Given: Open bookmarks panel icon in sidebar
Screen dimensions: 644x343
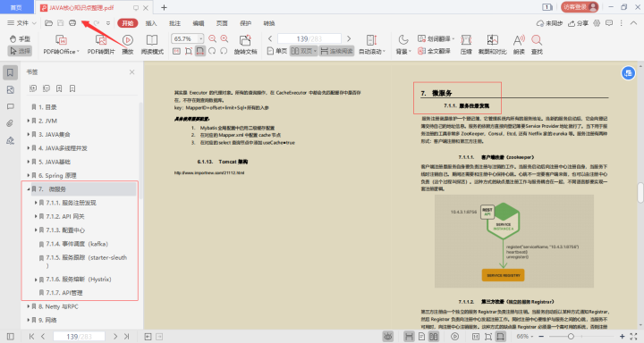Looking at the screenshot, I should 10,72.
